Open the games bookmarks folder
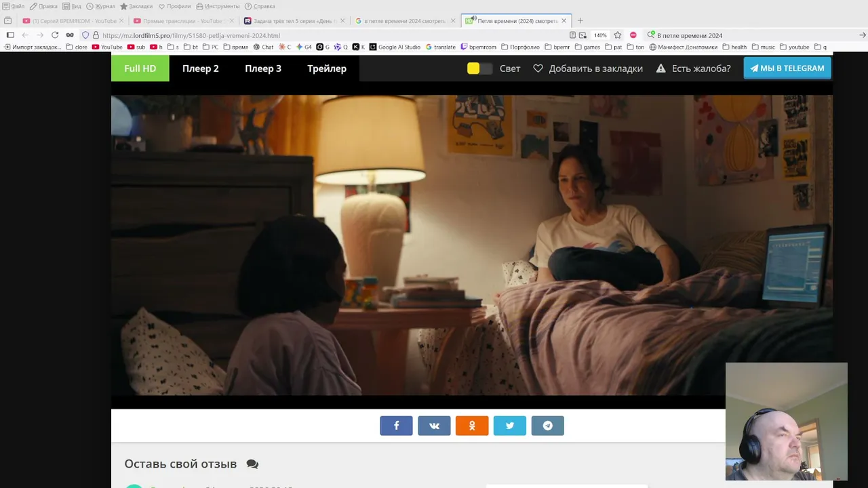 (587, 47)
